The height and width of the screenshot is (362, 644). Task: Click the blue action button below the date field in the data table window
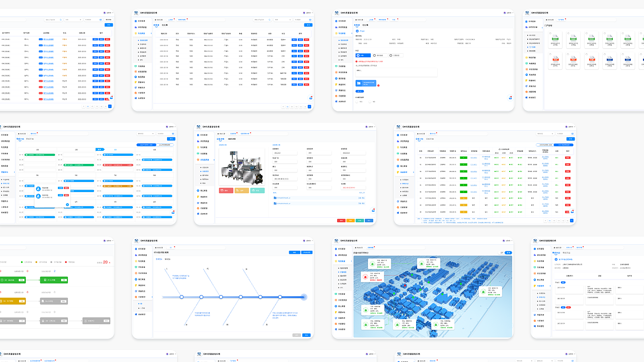click(x=308, y=25)
